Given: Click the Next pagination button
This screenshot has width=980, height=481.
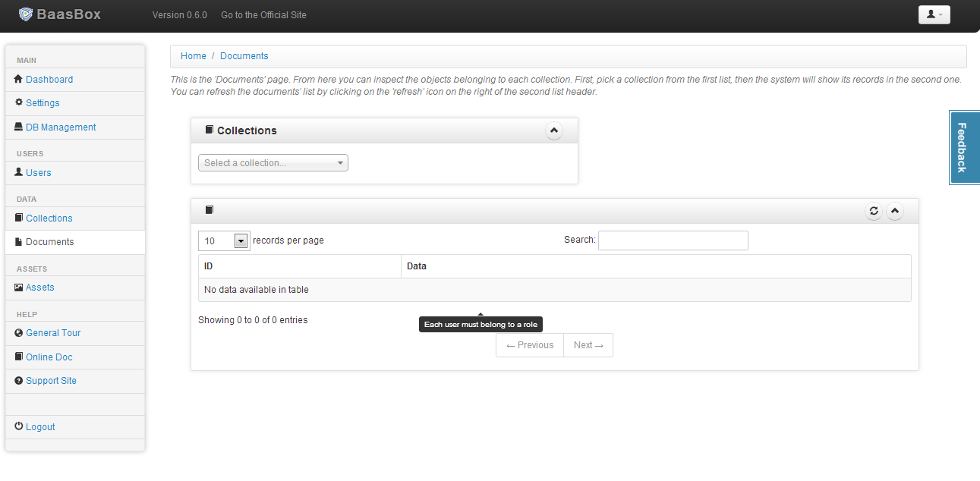Looking at the screenshot, I should 588,344.
